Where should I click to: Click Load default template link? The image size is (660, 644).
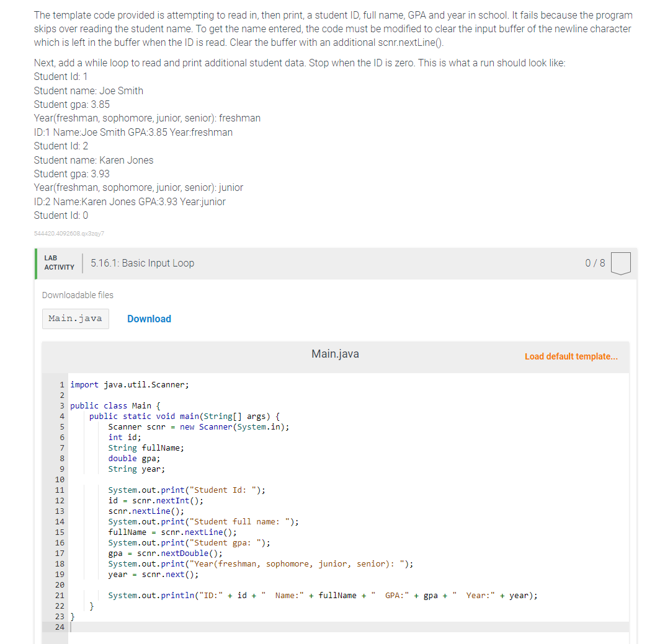pos(571,356)
